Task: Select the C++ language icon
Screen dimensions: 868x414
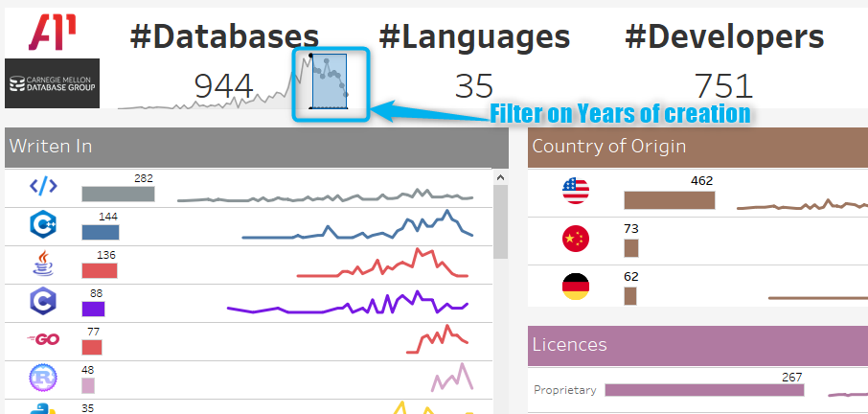Action: point(44,224)
